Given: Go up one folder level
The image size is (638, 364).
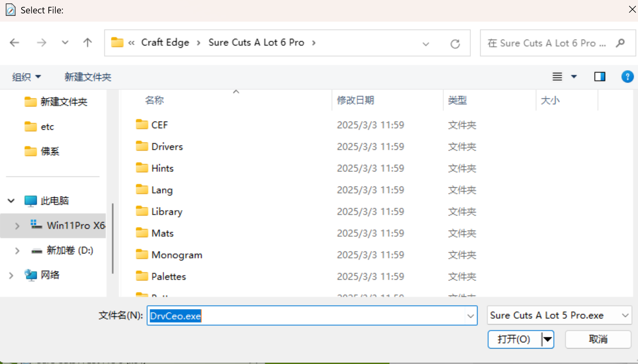Looking at the screenshot, I should (x=87, y=43).
